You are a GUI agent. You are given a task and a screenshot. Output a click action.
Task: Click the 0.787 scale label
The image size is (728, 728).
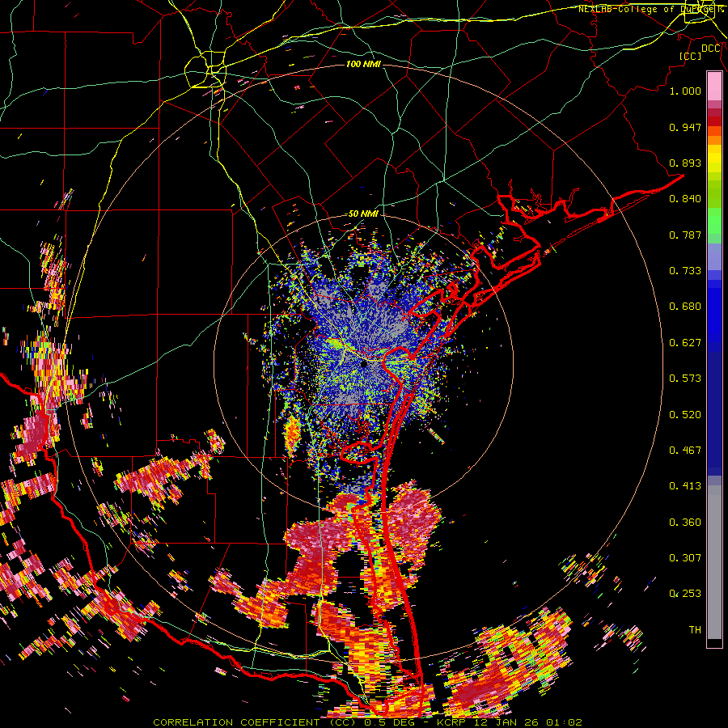(x=685, y=235)
